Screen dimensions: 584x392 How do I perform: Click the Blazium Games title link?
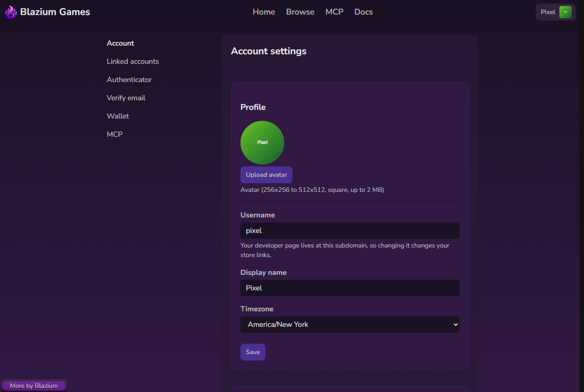(55, 12)
